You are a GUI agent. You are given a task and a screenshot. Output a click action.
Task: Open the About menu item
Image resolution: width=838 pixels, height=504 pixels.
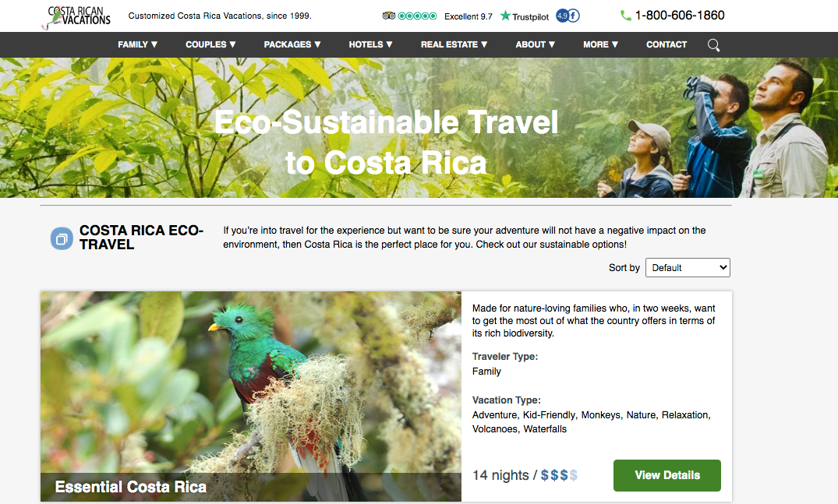(x=536, y=44)
